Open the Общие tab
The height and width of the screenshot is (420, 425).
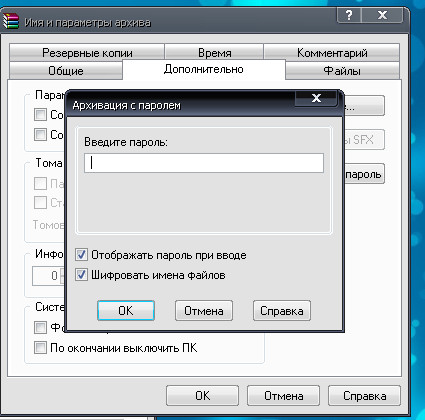click(66, 71)
